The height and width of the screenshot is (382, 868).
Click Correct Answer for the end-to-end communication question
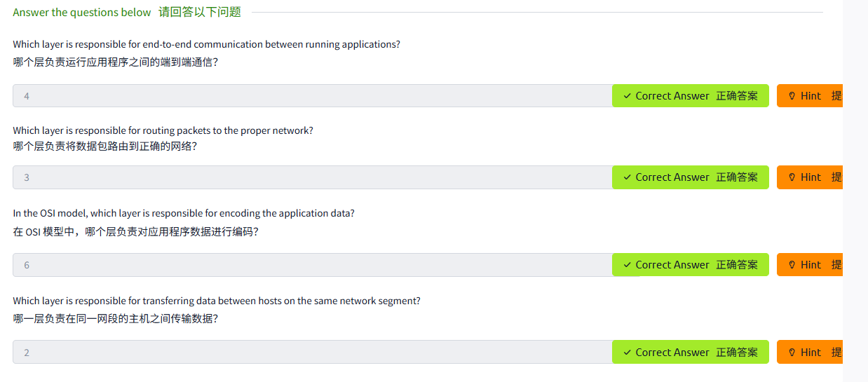[x=691, y=96]
